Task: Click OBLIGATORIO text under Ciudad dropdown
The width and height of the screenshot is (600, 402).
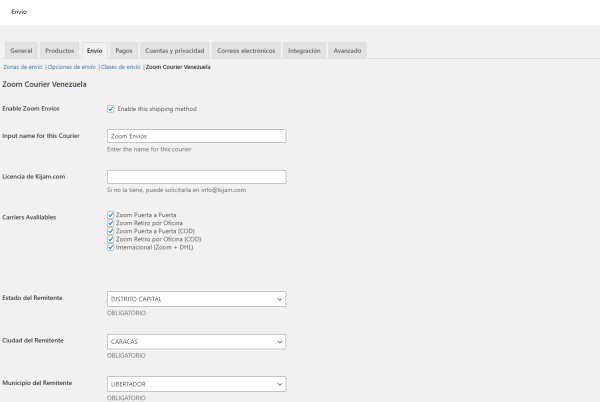Action: 126,355
